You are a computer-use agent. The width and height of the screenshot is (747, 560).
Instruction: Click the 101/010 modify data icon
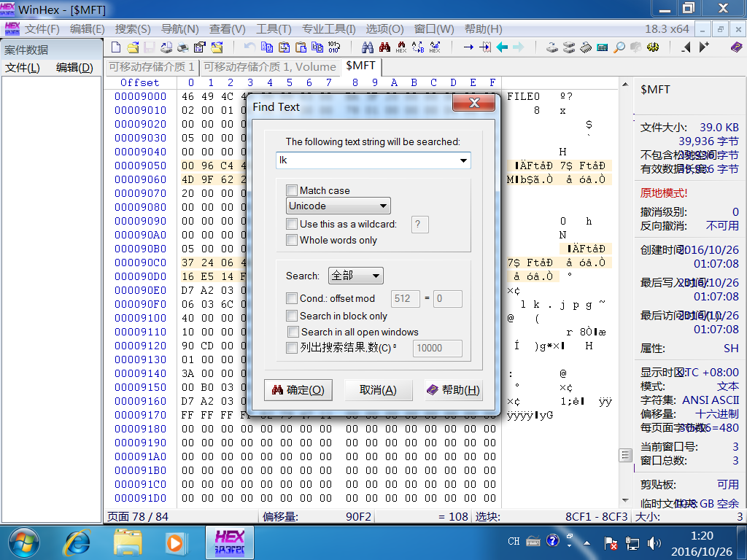(333, 47)
